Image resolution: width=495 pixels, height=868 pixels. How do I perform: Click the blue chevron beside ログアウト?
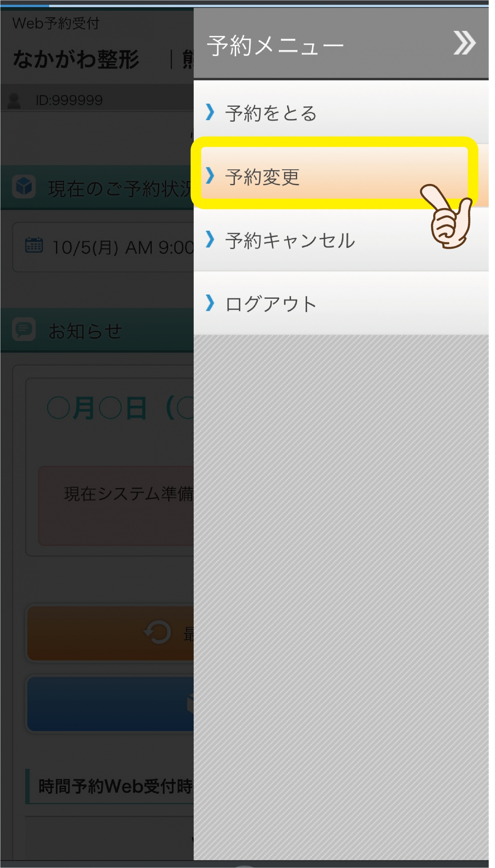(x=210, y=303)
